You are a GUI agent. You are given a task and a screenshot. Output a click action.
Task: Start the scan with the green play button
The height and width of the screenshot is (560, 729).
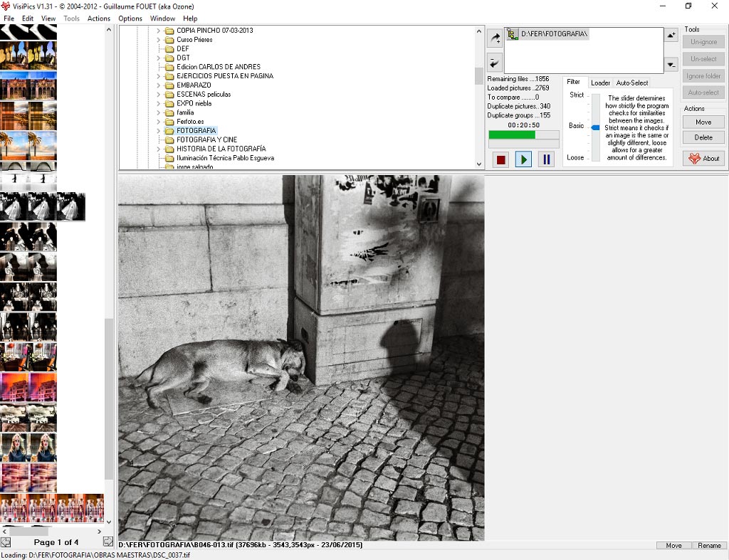tap(523, 159)
